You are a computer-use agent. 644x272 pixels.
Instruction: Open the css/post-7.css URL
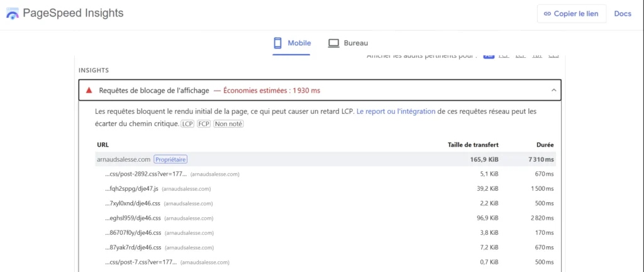click(x=141, y=262)
